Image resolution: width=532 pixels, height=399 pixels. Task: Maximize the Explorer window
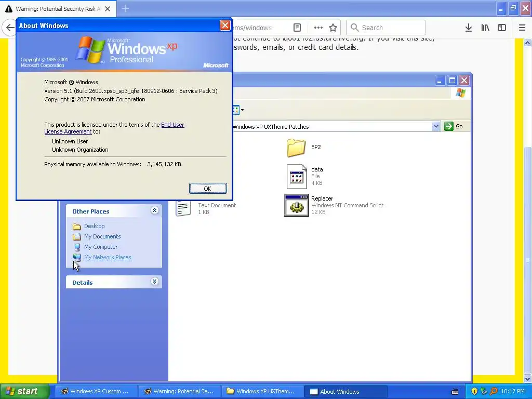pyautogui.click(x=452, y=81)
